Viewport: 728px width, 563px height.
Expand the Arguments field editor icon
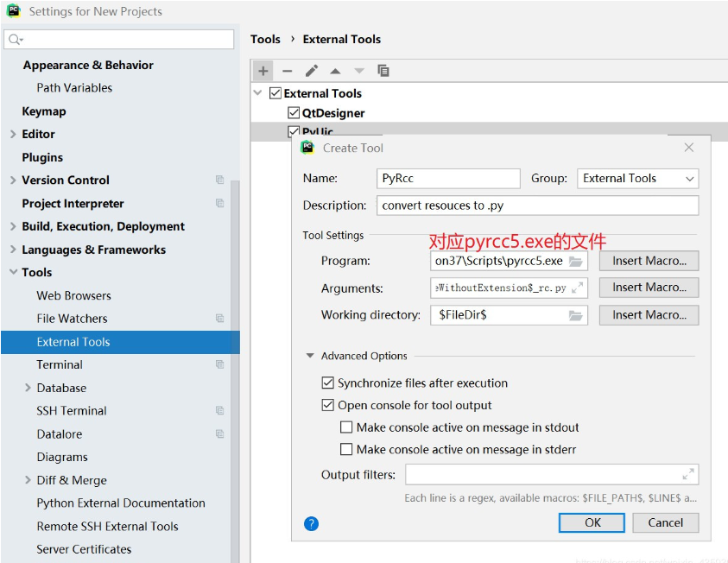tap(578, 288)
